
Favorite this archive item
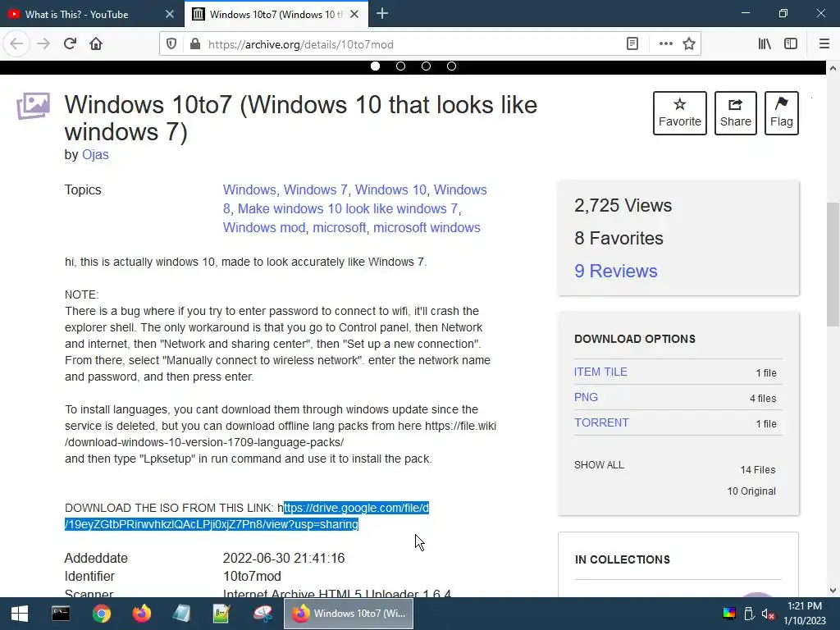click(x=680, y=113)
